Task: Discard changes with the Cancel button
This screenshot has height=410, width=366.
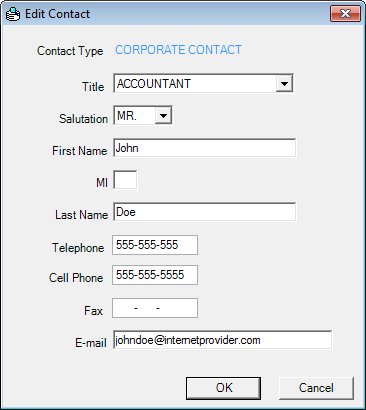Action: [316, 388]
